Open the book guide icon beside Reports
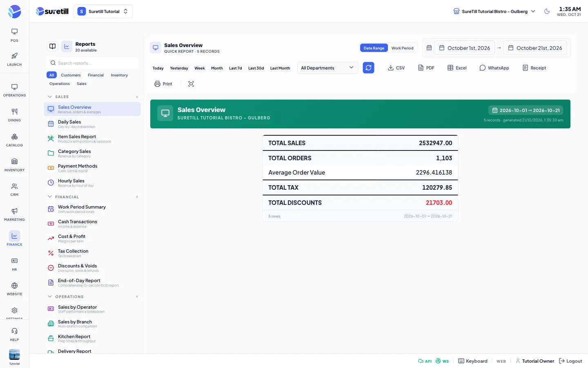Image resolution: width=588 pixels, height=368 pixels. pos(53,47)
